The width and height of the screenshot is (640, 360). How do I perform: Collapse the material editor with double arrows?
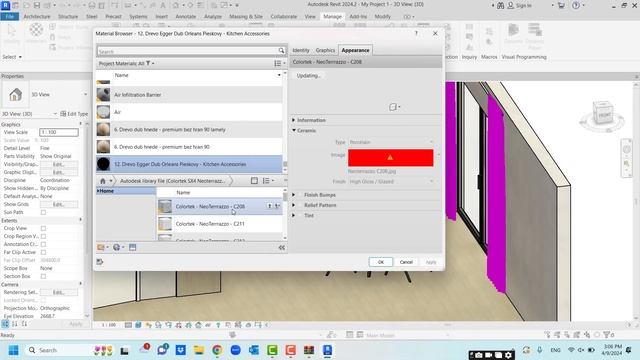click(282, 247)
